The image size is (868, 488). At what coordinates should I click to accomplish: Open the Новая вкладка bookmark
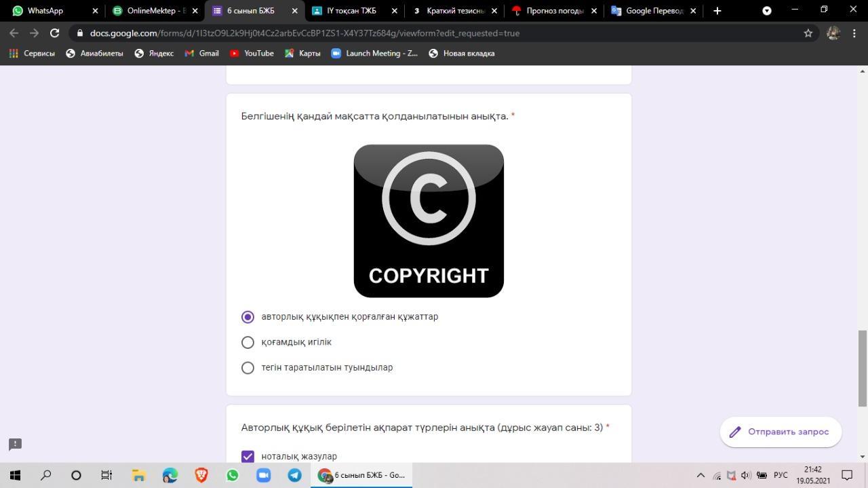tap(462, 53)
